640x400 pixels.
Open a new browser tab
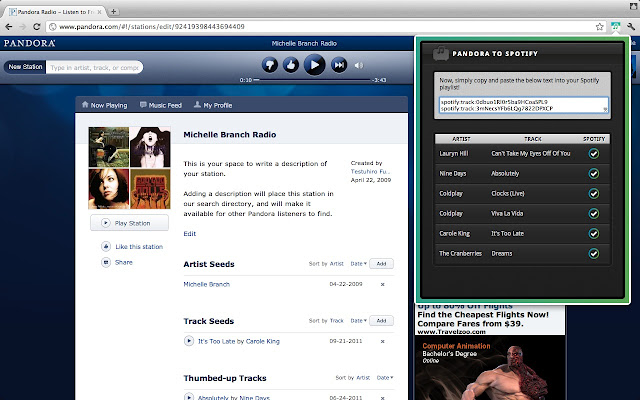(113, 11)
